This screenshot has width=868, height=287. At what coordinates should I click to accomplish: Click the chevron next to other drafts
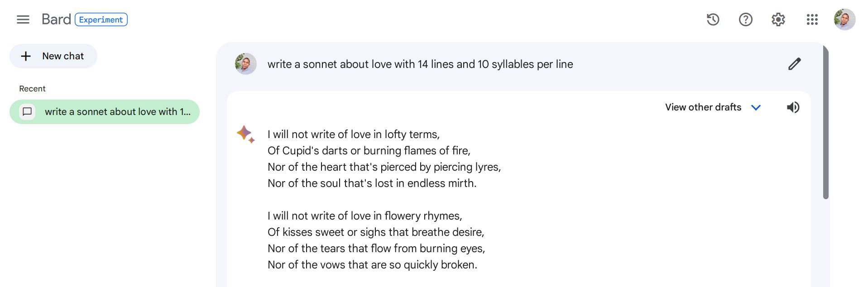click(755, 107)
